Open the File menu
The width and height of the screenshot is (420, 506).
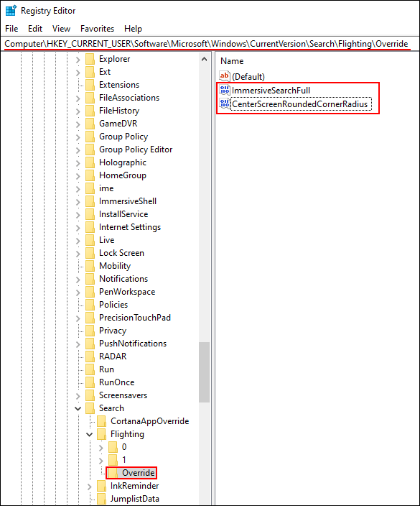tap(11, 29)
